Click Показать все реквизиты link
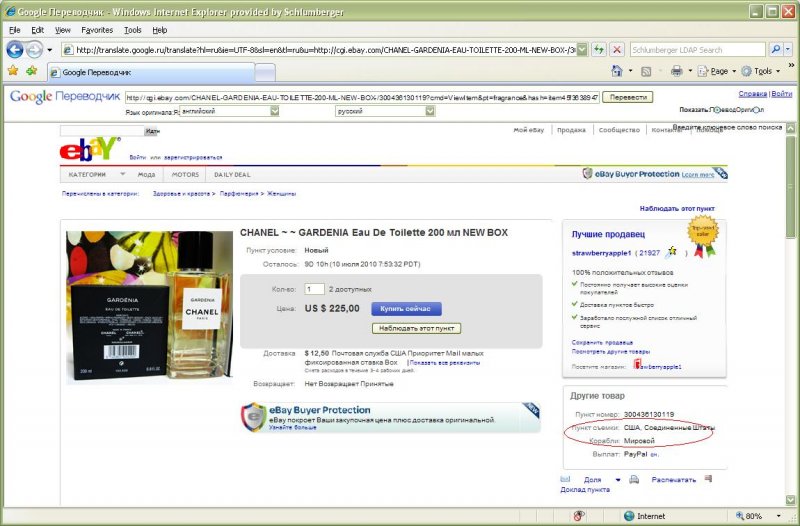Screen dimensions: 800x526 [444, 363]
